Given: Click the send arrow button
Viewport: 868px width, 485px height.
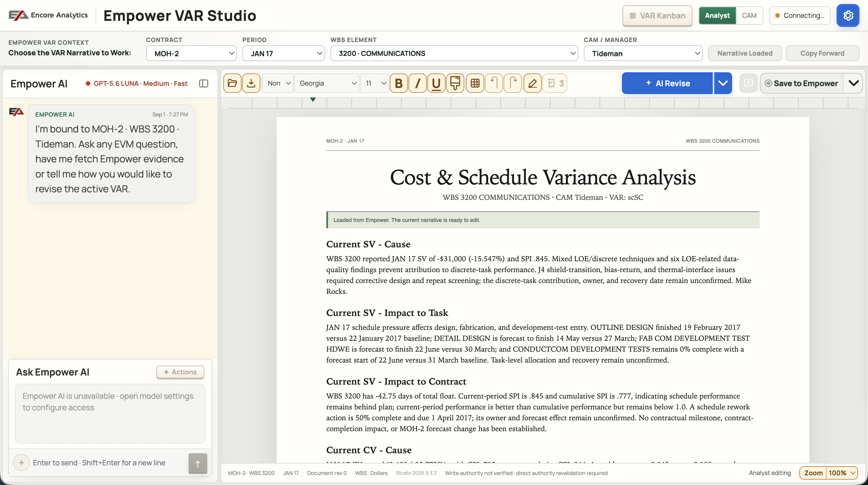Looking at the screenshot, I should pyautogui.click(x=198, y=464).
